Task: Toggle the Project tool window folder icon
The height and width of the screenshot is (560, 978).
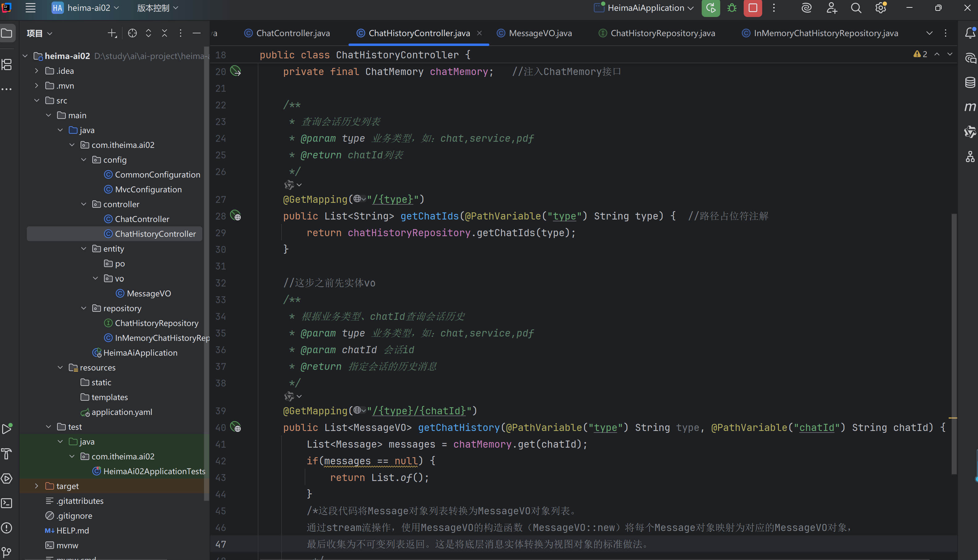Action: (x=7, y=33)
